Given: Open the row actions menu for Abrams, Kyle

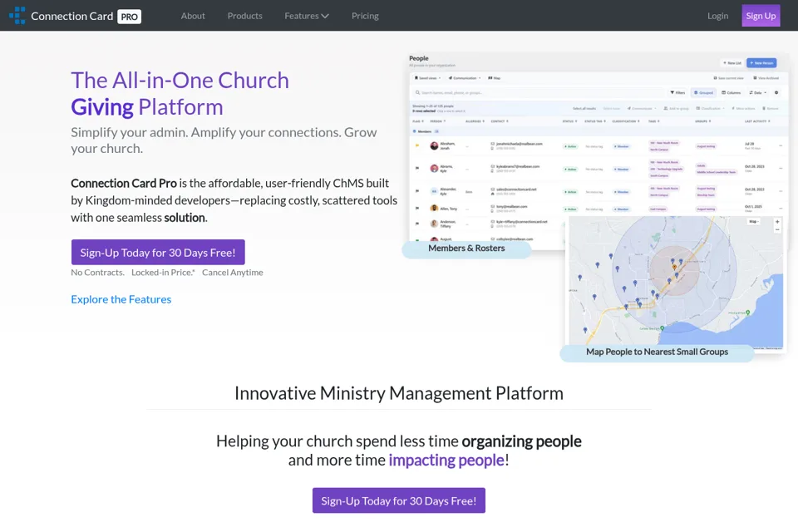Looking at the screenshot, I should (x=781, y=169).
